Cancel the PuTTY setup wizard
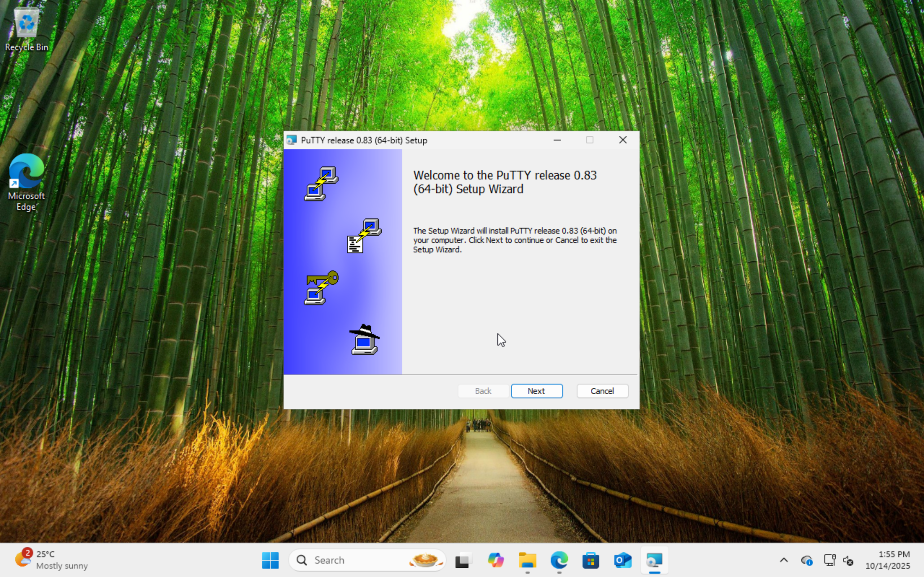 [x=602, y=391]
